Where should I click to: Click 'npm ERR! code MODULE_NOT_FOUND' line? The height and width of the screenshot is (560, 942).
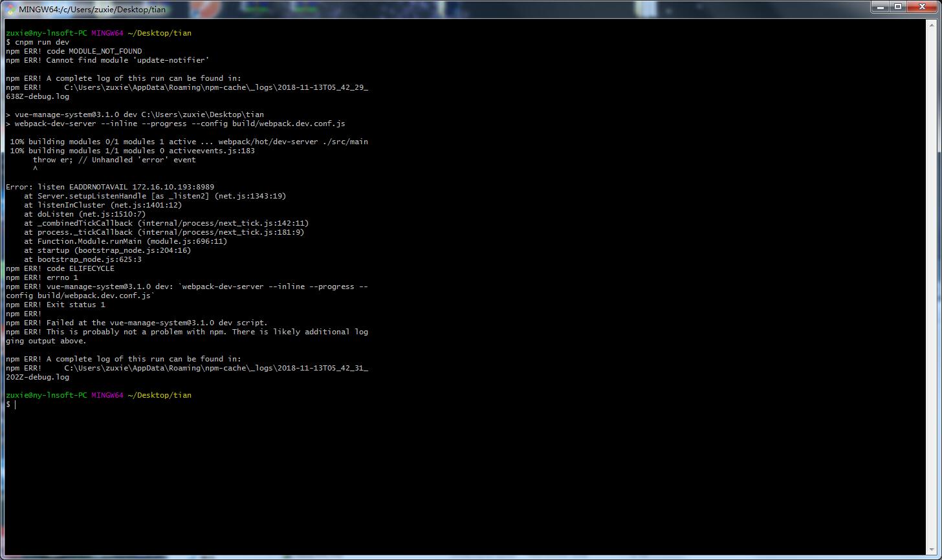click(74, 51)
